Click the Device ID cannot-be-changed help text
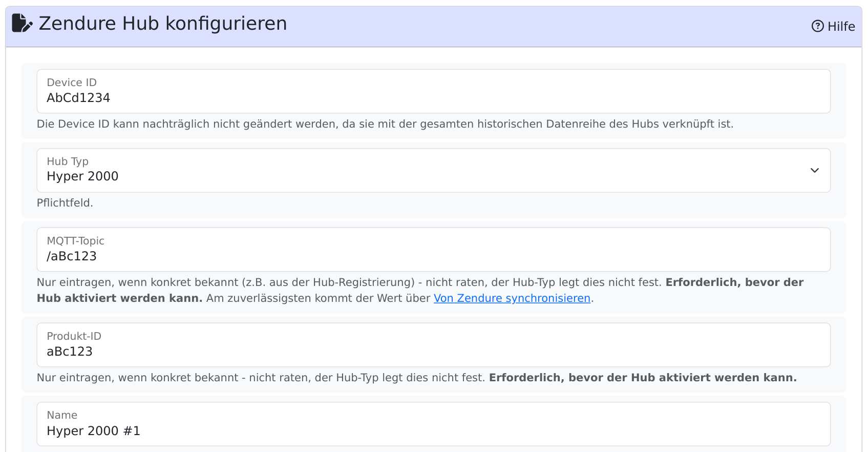This screenshot has width=868, height=452. [385, 124]
